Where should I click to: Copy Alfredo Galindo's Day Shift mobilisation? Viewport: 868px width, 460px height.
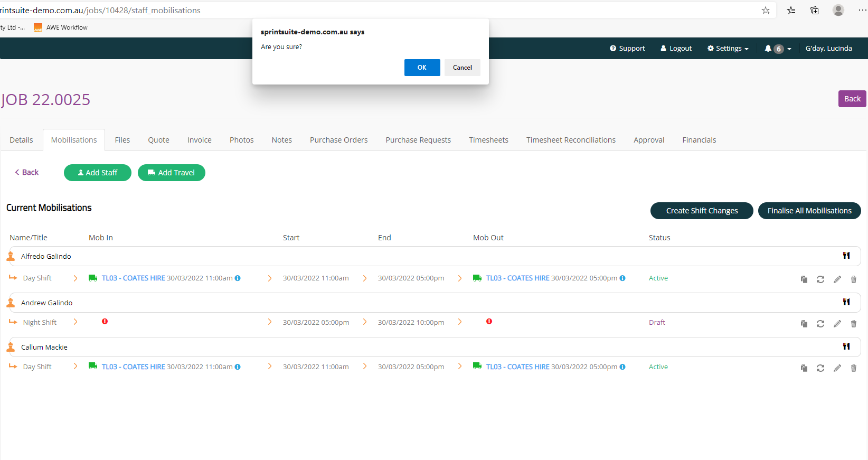click(804, 279)
